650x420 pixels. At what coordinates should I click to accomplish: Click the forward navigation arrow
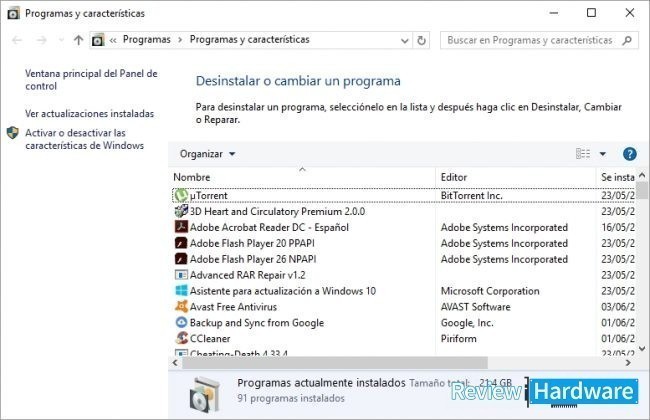point(41,40)
